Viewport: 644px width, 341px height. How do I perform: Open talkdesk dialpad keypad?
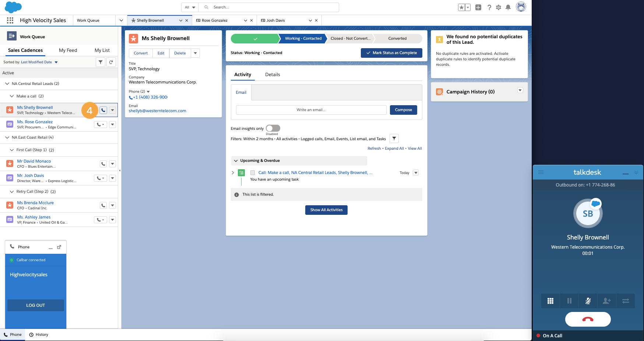tap(550, 301)
